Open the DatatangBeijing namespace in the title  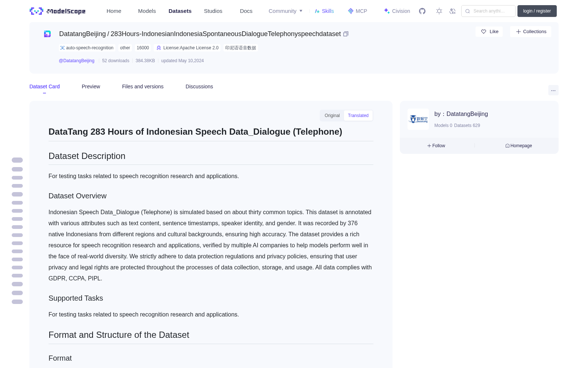point(82,34)
